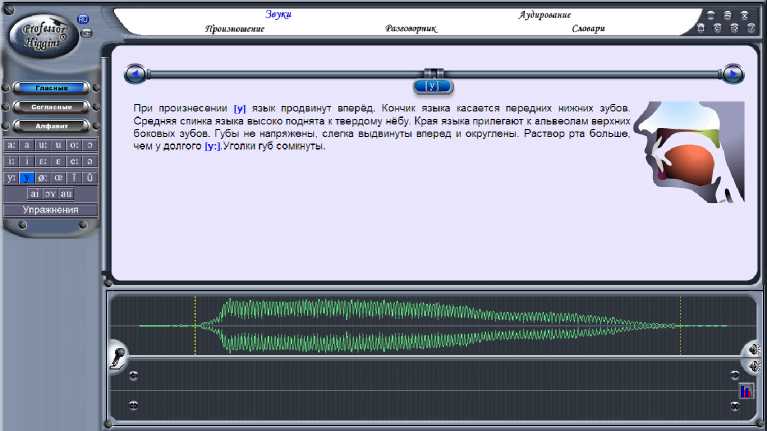The height and width of the screenshot is (431, 767).
Task: Go to previous sound with left arrow
Action: 135,74
